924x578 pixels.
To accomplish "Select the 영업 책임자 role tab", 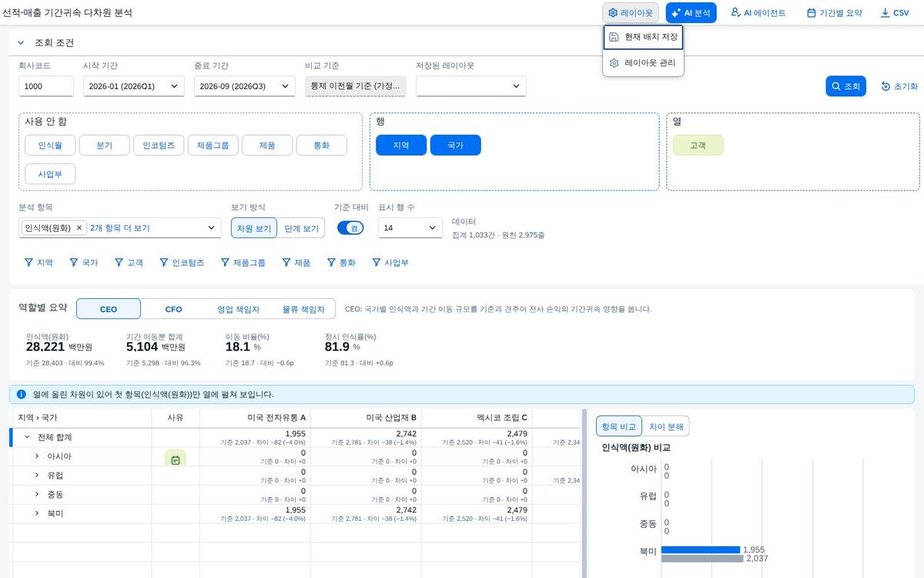I will [x=238, y=309].
